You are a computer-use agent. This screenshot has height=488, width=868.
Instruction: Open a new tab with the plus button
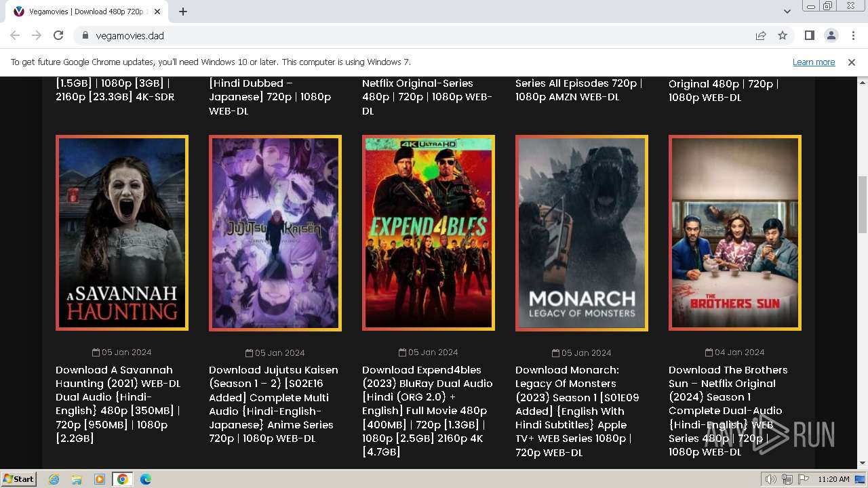click(x=183, y=12)
